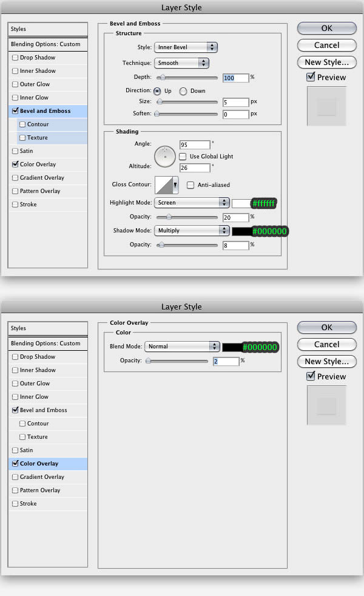Viewport: 364px width, 596px height.
Task: Click the Size field showing 5
Action: point(235,102)
